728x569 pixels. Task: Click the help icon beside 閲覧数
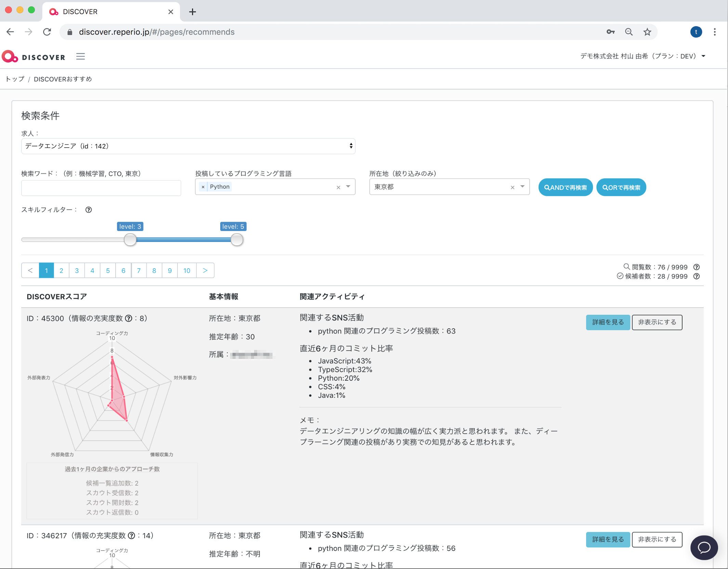coord(696,267)
